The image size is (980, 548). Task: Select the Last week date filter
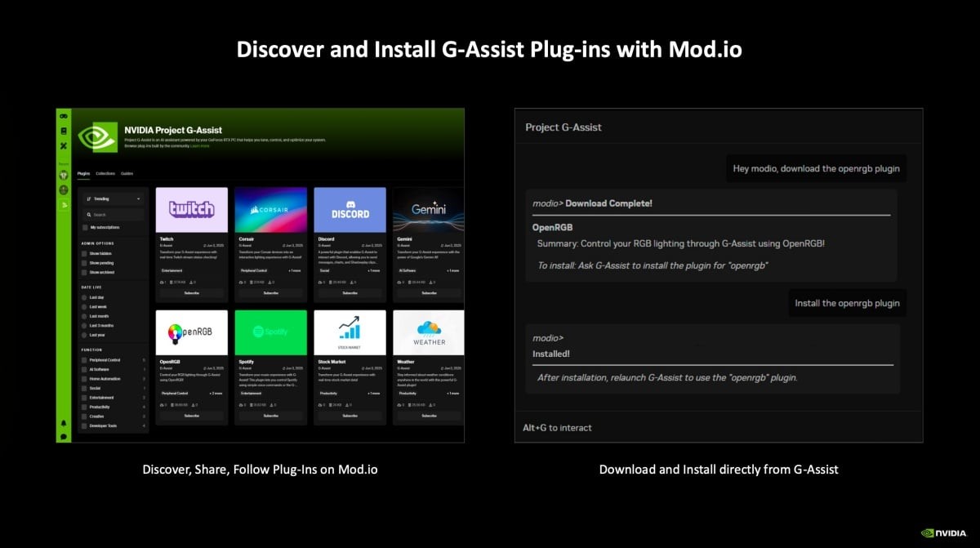pyautogui.click(x=83, y=307)
